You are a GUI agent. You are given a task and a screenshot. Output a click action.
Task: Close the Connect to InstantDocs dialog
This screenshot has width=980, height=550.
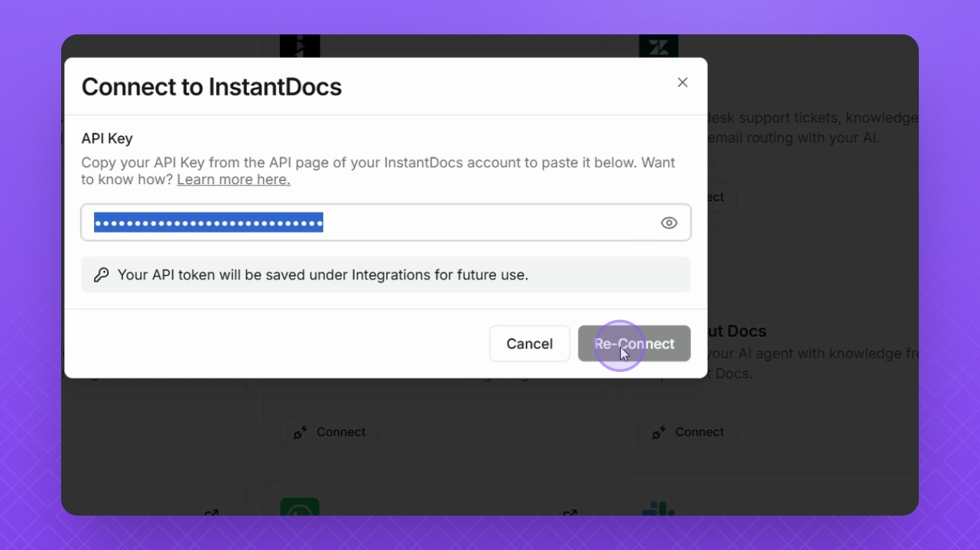(683, 82)
